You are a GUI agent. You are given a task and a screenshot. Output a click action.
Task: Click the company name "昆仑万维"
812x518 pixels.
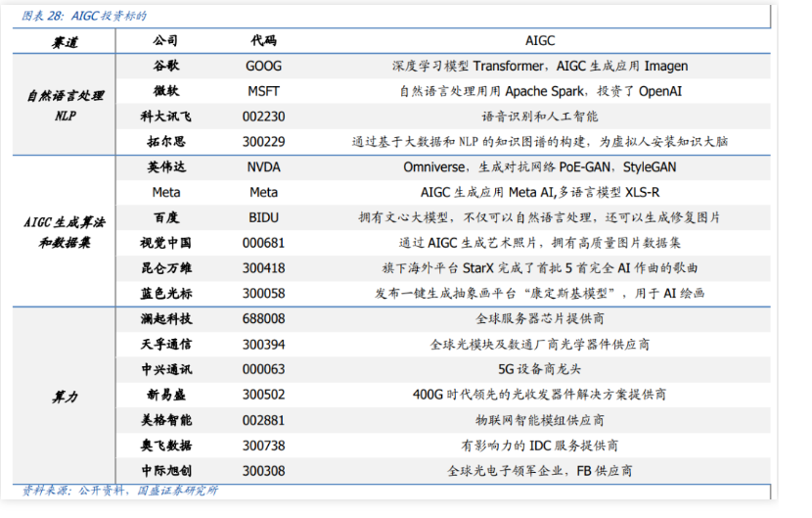[165, 267]
